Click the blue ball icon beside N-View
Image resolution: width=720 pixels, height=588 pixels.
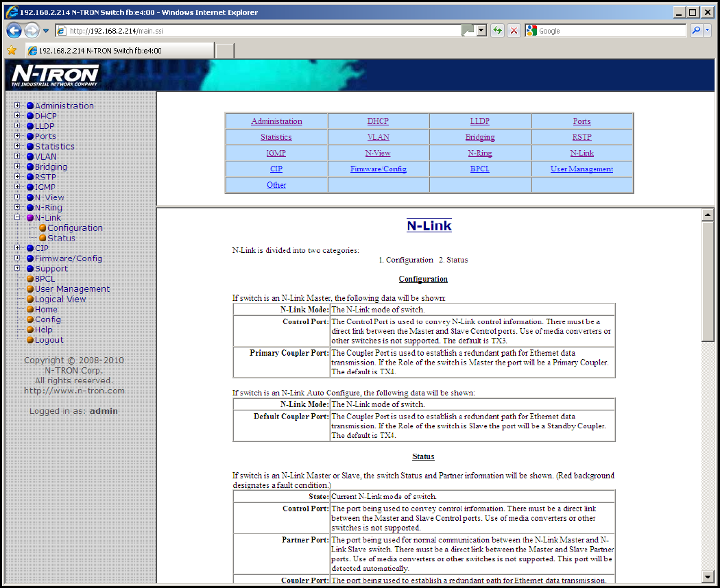[30, 197]
